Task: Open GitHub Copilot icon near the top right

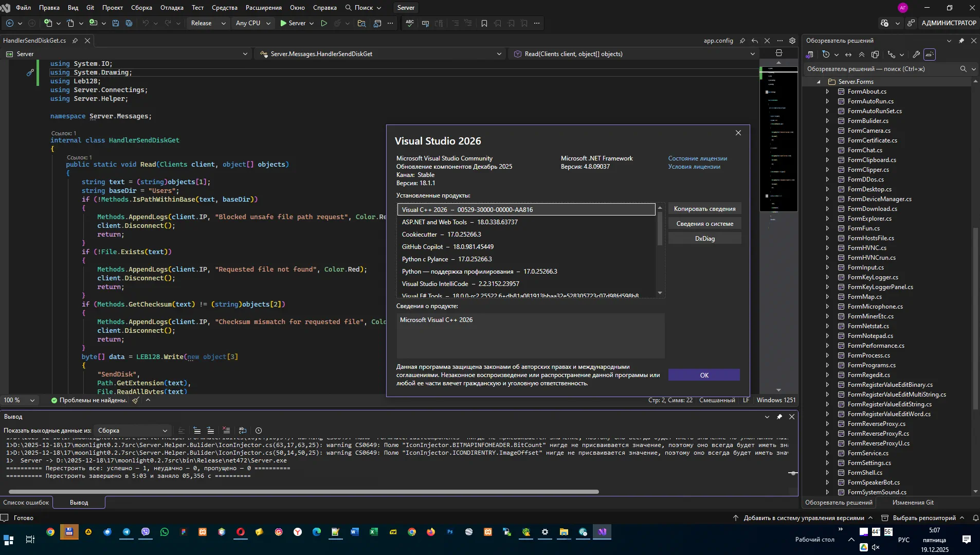Action: click(884, 23)
